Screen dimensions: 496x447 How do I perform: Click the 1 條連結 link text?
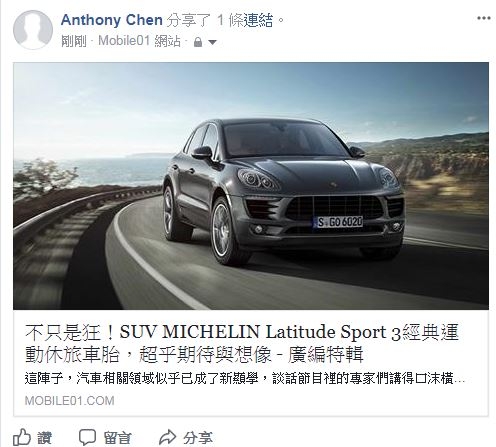[x=245, y=20]
